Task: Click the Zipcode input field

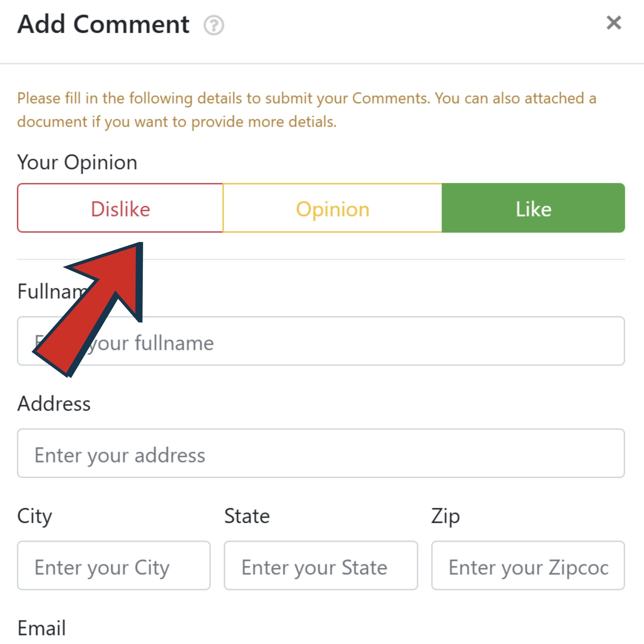Action: coord(528,566)
